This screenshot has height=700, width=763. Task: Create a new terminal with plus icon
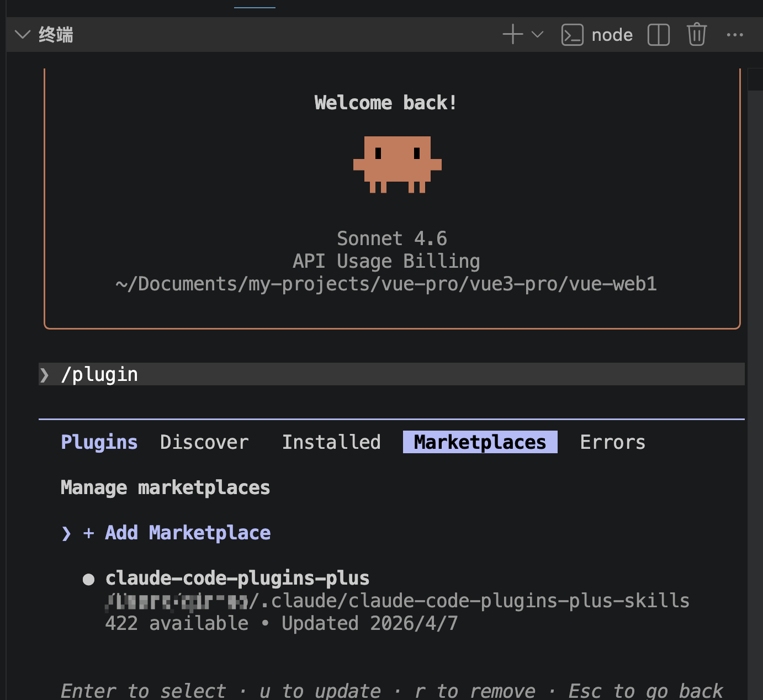coord(513,34)
